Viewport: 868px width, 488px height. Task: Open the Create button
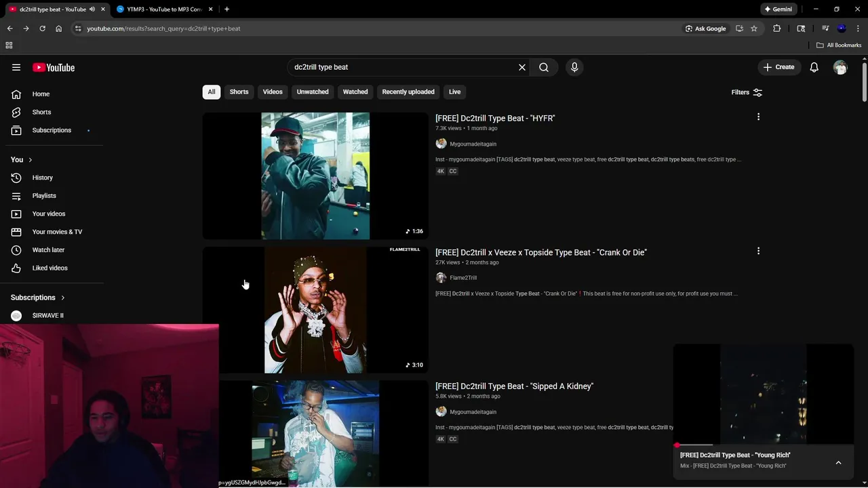[778, 67]
